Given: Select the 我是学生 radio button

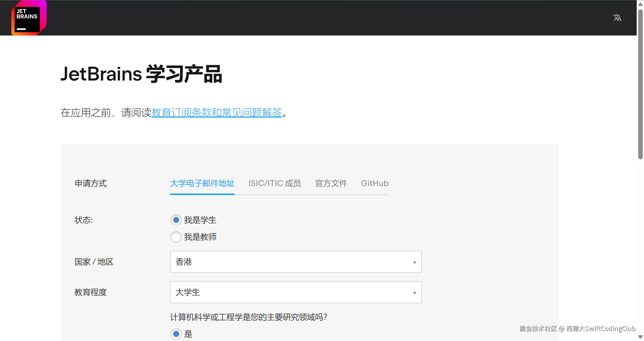Looking at the screenshot, I should pos(176,220).
